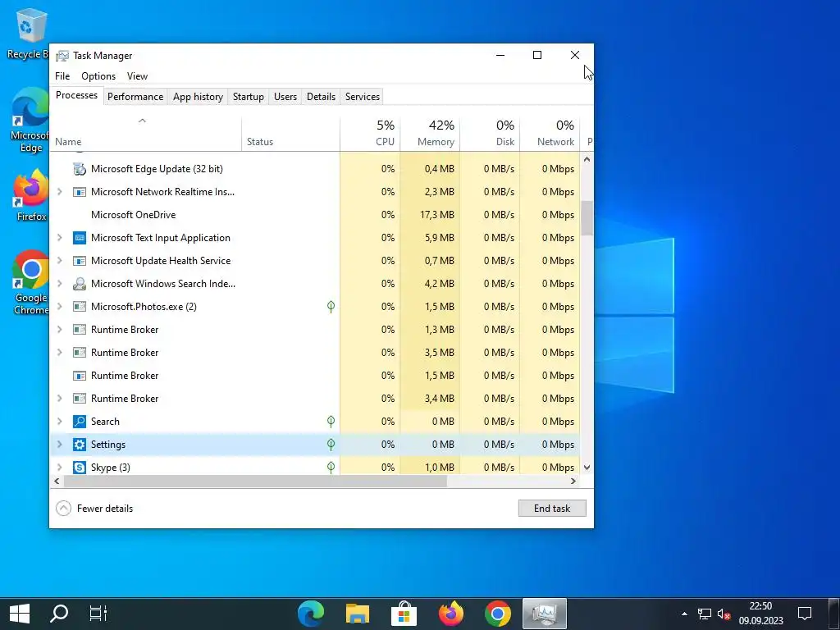Click the green leaf status for Skype

click(x=331, y=468)
